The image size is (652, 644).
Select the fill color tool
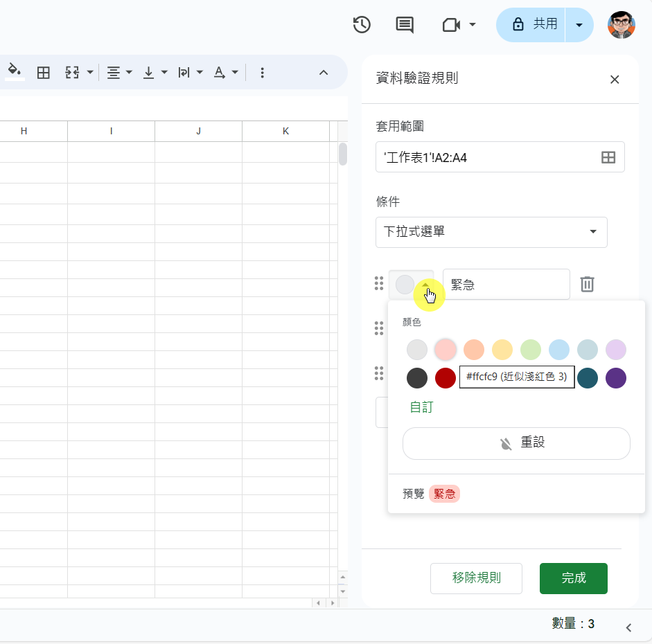point(15,72)
